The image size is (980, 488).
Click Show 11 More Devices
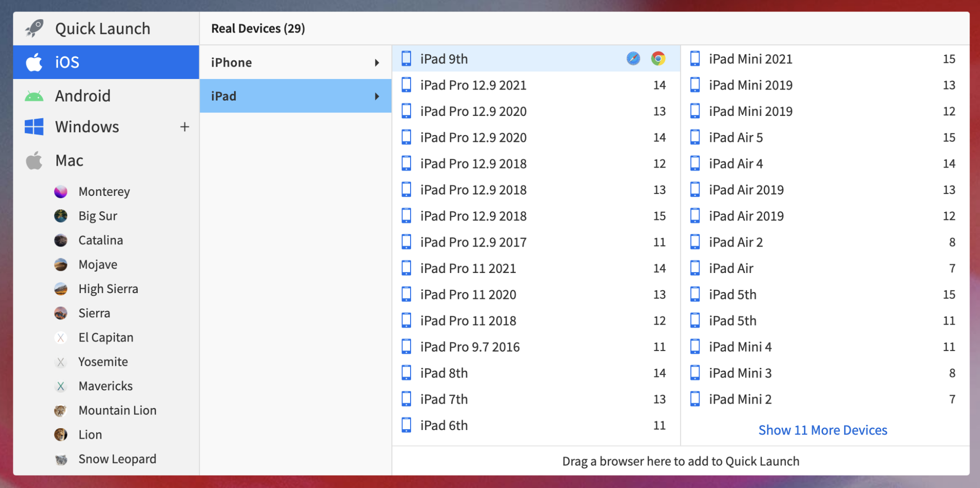click(823, 430)
